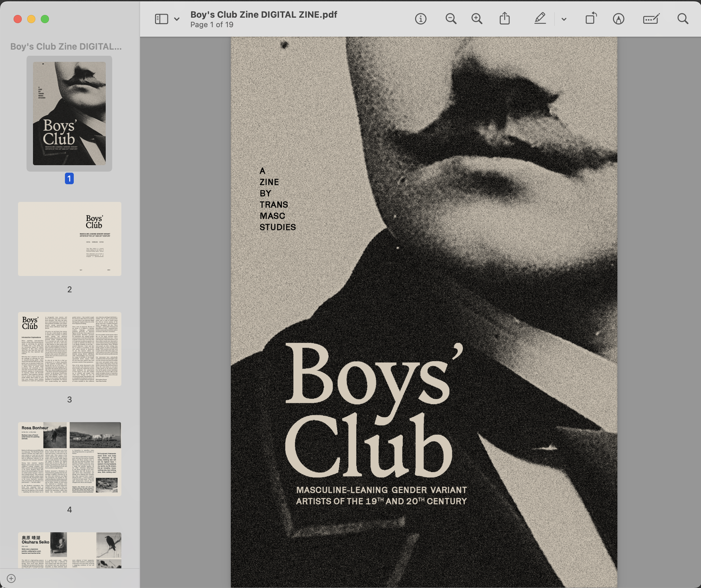Toggle the thumbnail sidebar visibility
Screen dimensions: 701x588
[162, 19]
